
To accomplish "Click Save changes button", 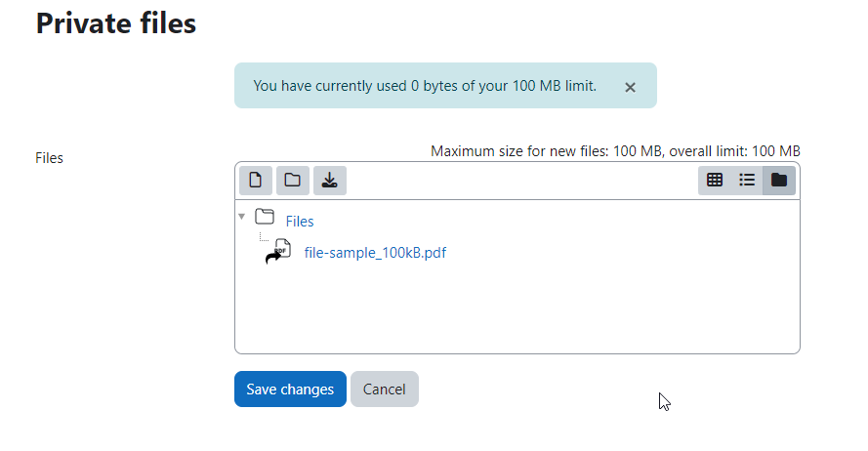I will (290, 389).
